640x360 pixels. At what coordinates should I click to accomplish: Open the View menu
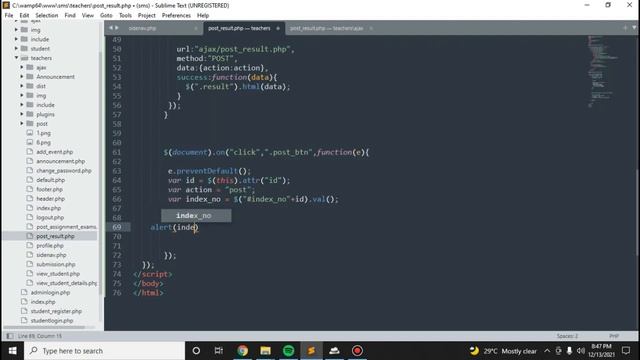pos(88,15)
